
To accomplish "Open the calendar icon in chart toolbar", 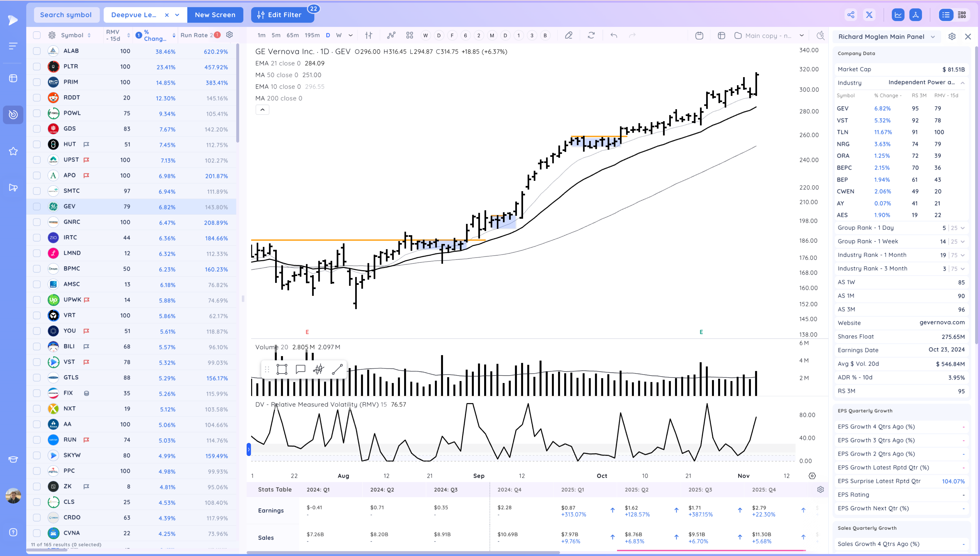I will tap(699, 36).
